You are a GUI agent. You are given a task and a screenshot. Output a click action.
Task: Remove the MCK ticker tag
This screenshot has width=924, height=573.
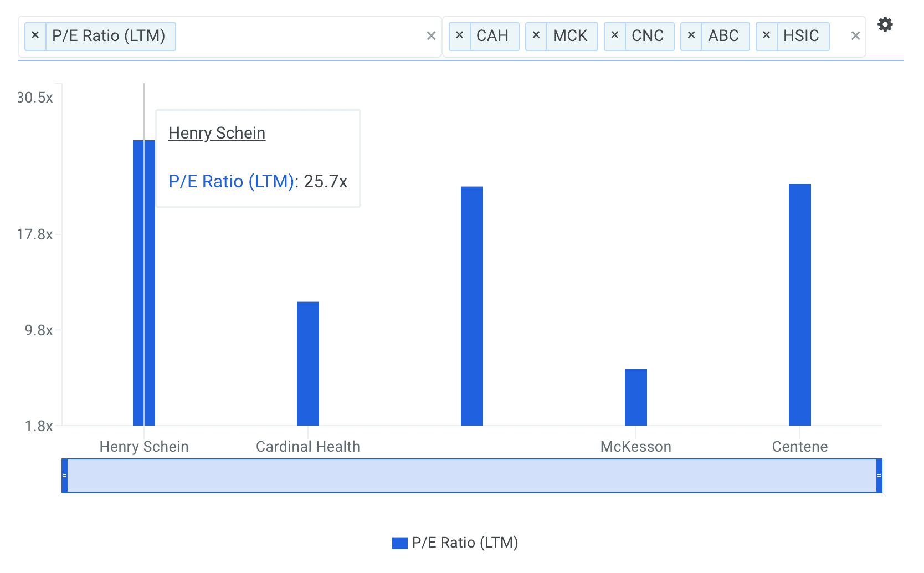coord(536,35)
